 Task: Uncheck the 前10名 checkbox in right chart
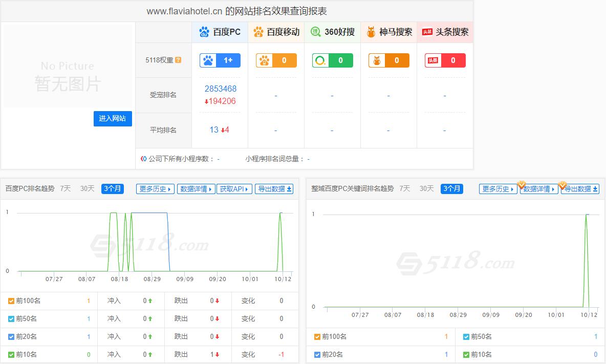466,354
